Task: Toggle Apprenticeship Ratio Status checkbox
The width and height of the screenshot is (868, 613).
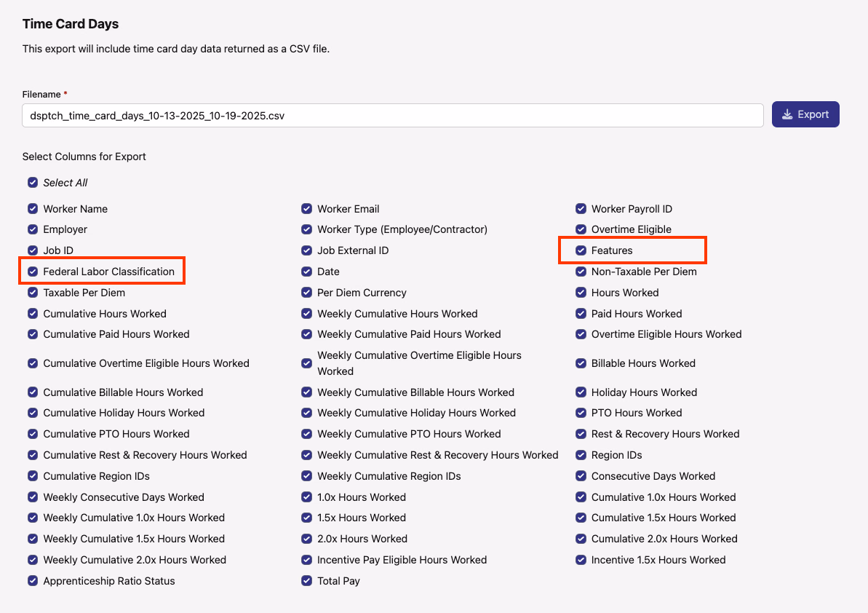Action: pos(33,580)
